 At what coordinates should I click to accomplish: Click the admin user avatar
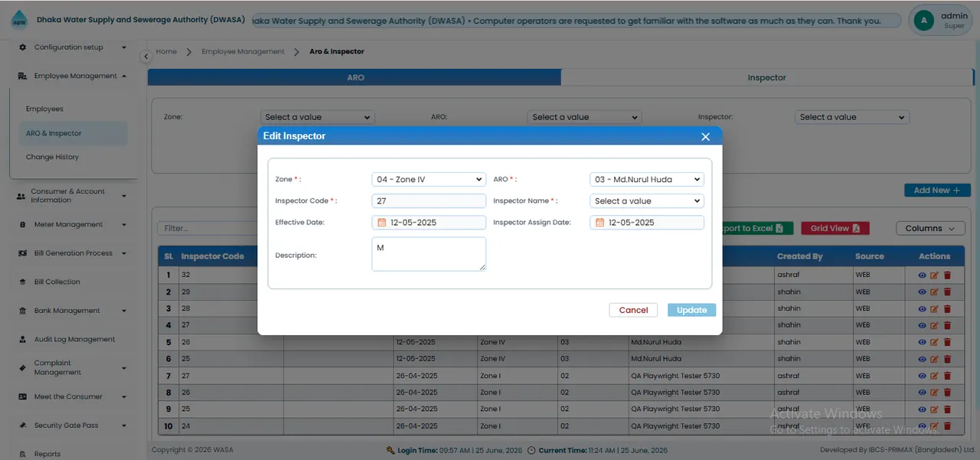[x=924, y=21]
